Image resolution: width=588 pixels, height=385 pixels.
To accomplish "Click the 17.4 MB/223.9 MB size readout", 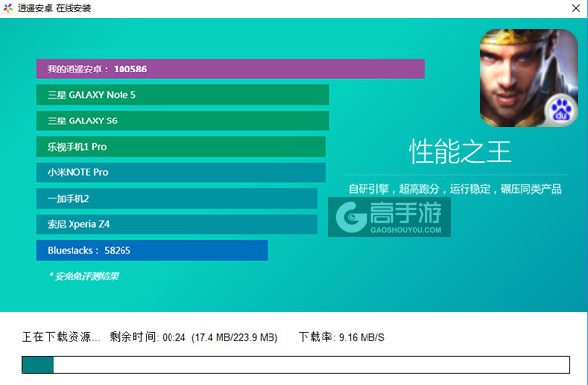I will point(235,337).
